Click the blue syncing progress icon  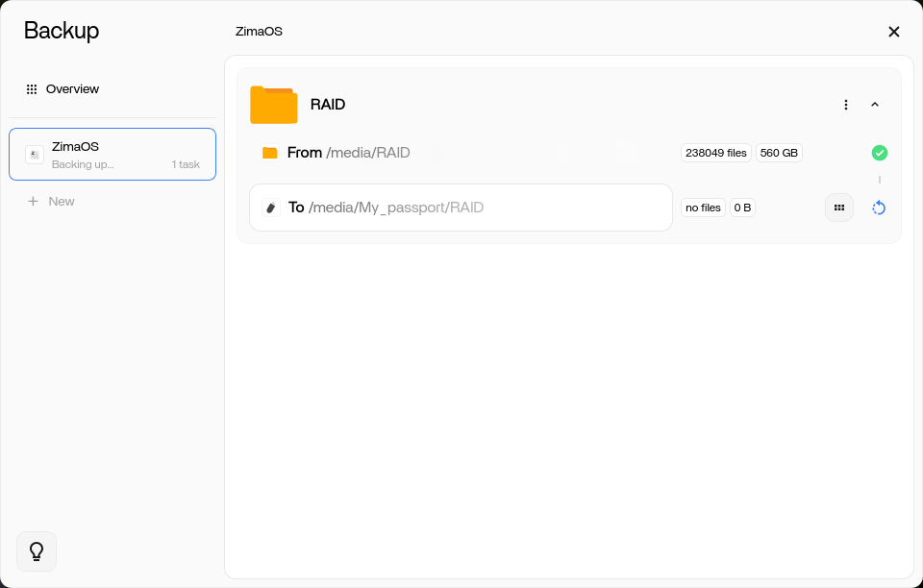[x=879, y=208]
